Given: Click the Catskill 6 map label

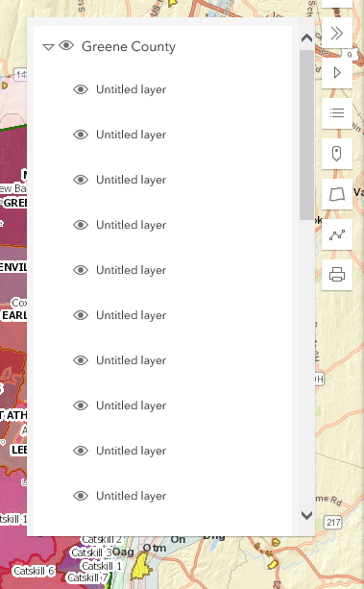Looking at the screenshot, I should pos(34,571).
